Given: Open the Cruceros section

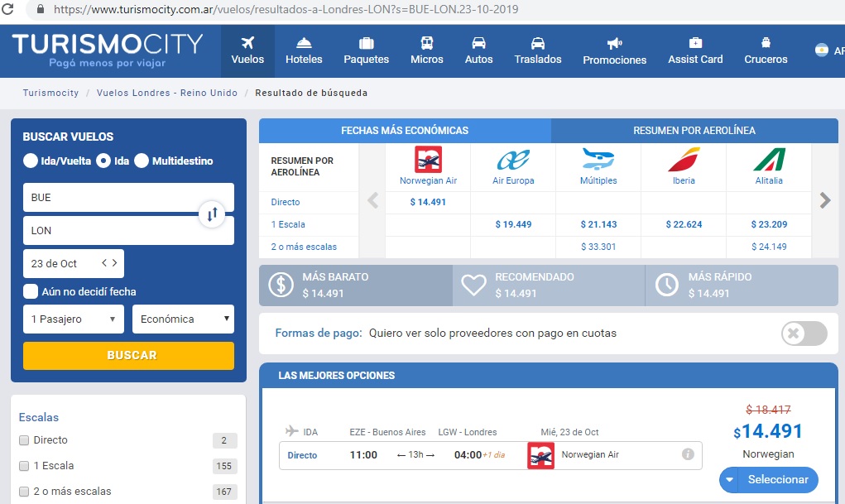Looking at the screenshot, I should click(x=766, y=50).
